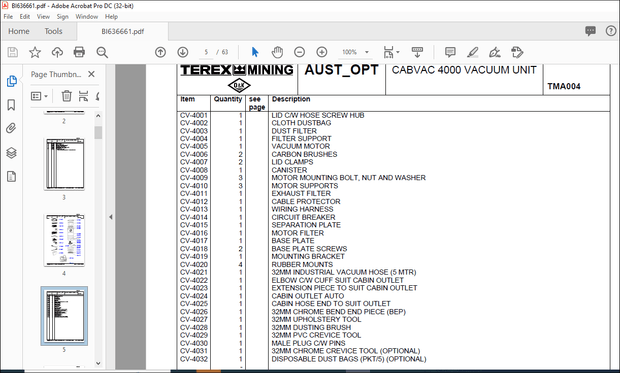The image size is (620, 373).
Task: Open the Help menu
Action: [x=111, y=17]
